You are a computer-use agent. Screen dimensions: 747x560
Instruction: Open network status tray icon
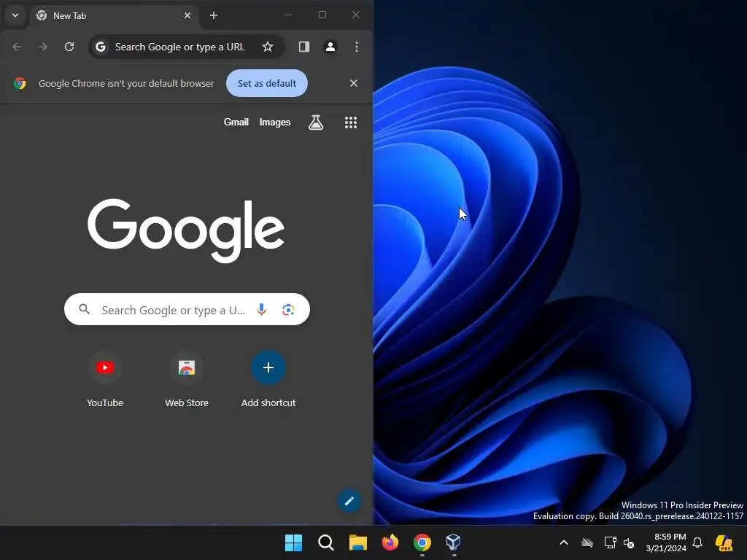pos(611,542)
